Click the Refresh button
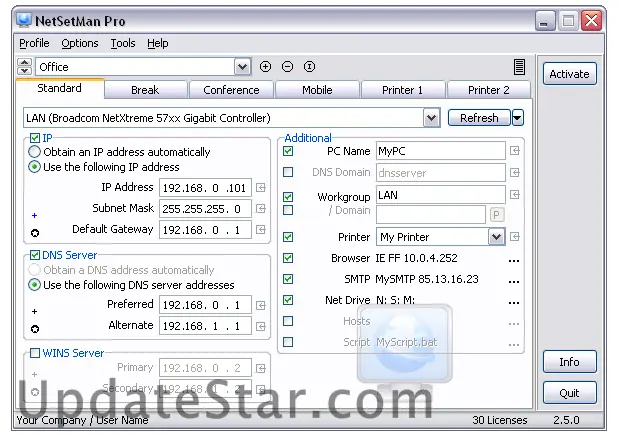Viewport: 620px width, 444px height. coord(479,118)
